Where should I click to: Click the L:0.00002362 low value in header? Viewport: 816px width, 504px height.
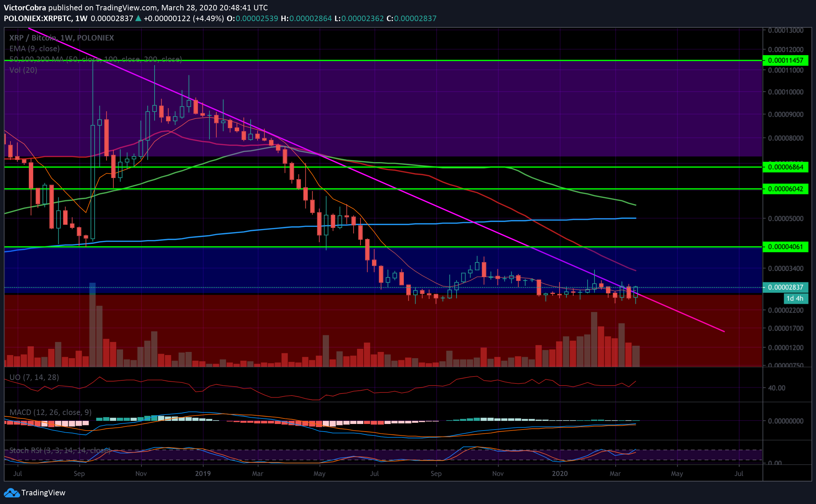tap(359, 18)
